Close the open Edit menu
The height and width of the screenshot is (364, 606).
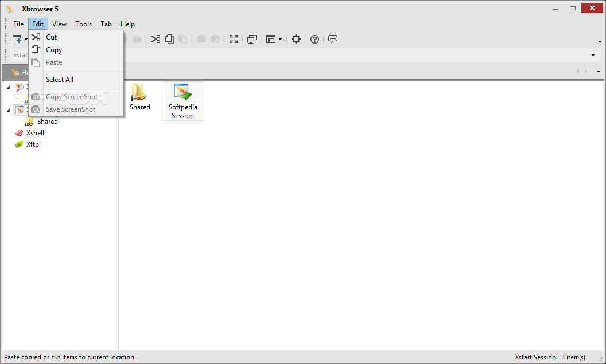(38, 24)
